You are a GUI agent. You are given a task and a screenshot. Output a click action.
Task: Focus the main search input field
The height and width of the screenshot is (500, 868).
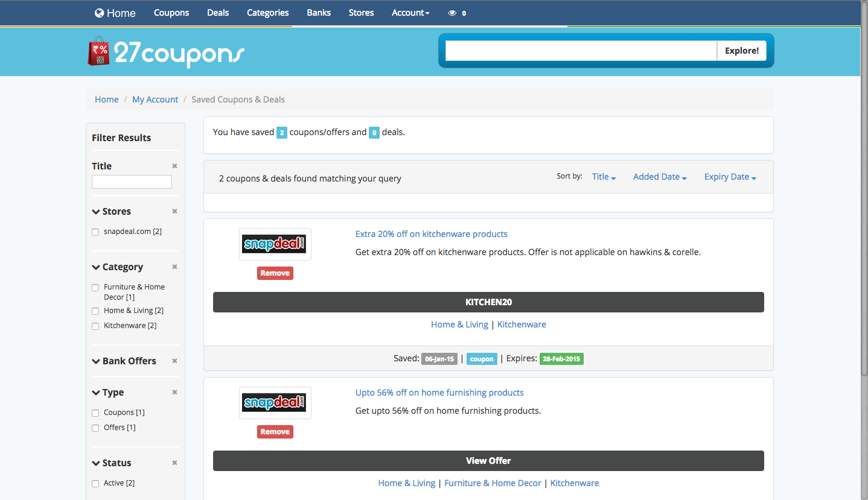[x=581, y=51]
